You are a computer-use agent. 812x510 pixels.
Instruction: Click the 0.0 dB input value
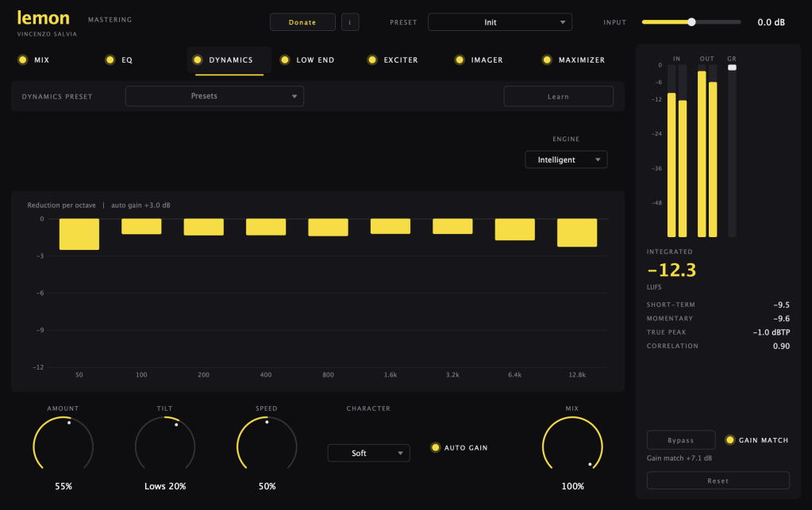point(771,22)
